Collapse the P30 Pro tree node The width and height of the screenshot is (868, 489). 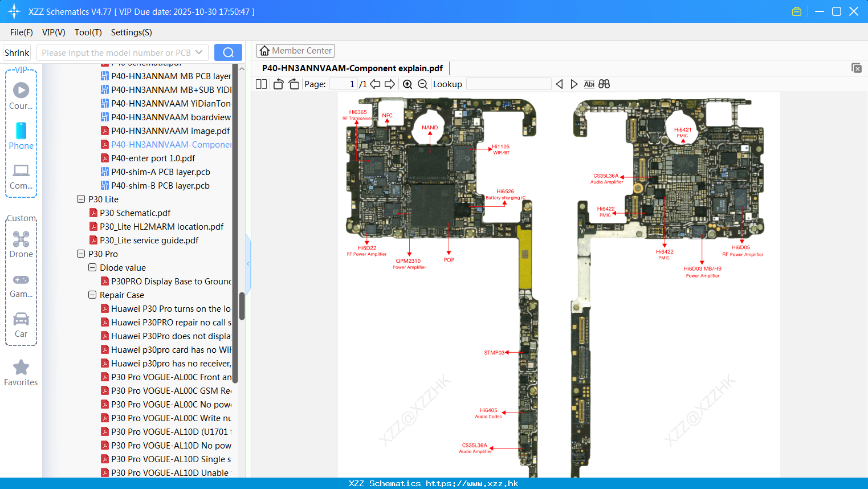coord(81,254)
